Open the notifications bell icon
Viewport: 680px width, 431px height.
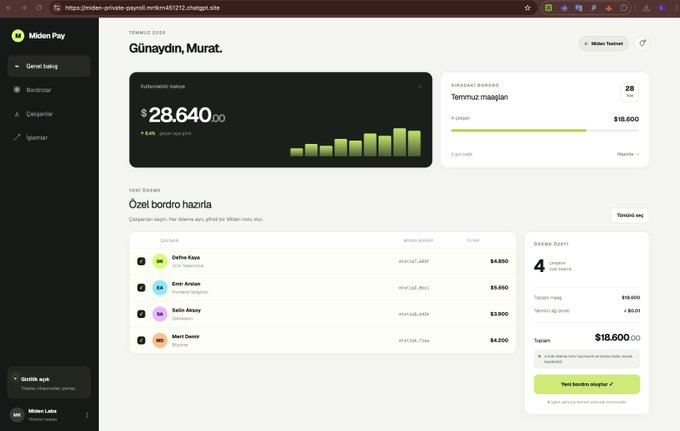tap(642, 43)
